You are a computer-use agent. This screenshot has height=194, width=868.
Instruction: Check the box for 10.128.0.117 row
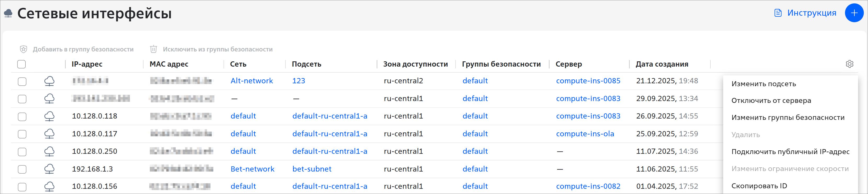(22, 134)
